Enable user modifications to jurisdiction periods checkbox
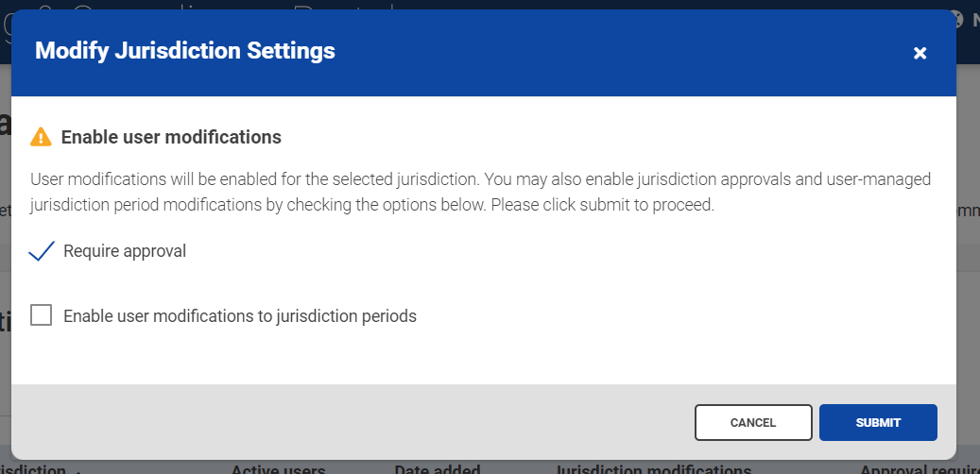980x474 pixels. 42,315
